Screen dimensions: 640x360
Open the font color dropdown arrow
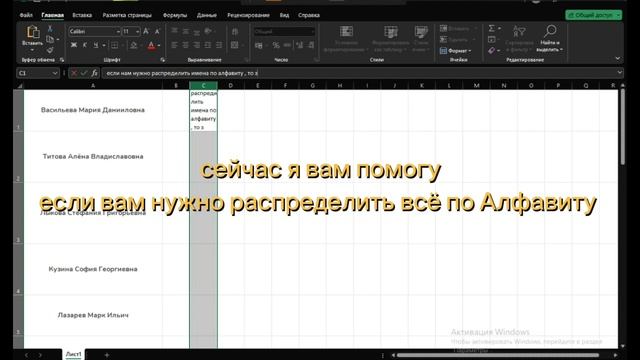pyautogui.click(x=159, y=45)
